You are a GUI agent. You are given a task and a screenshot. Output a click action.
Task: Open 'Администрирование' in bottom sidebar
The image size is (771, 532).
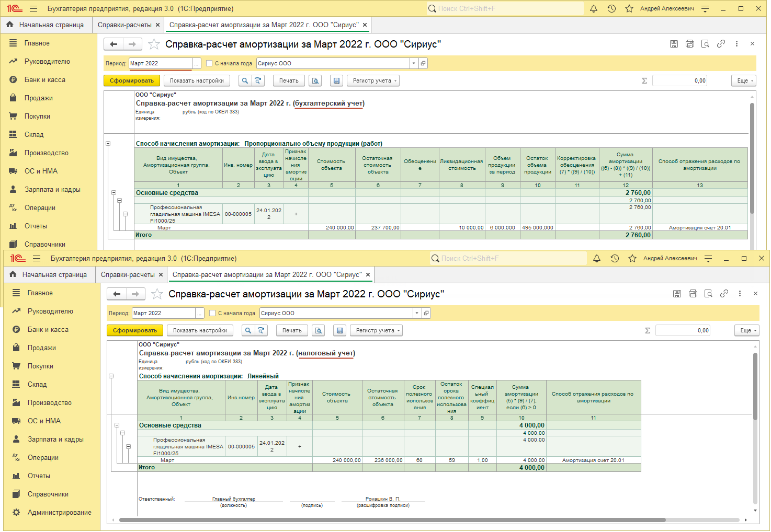click(60, 513)
